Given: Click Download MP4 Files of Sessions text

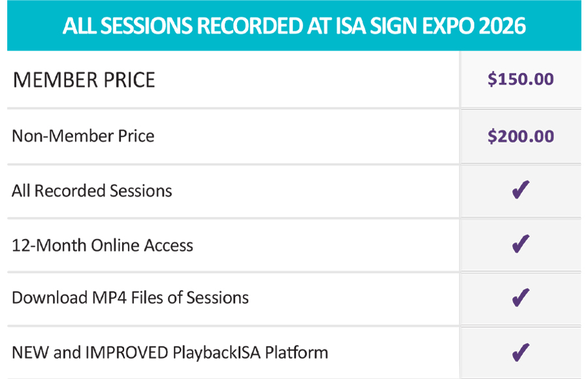Looking at the screenshot, I should click(130, 298).
